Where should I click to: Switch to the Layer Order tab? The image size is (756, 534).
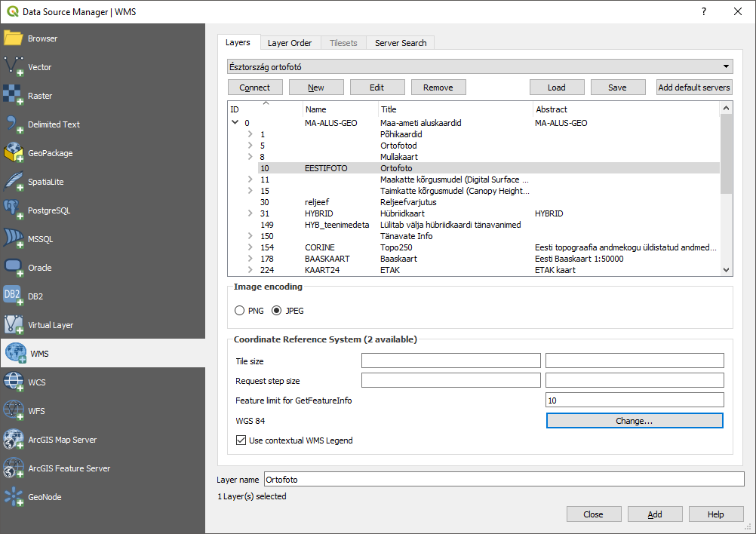tap(290, 43)
